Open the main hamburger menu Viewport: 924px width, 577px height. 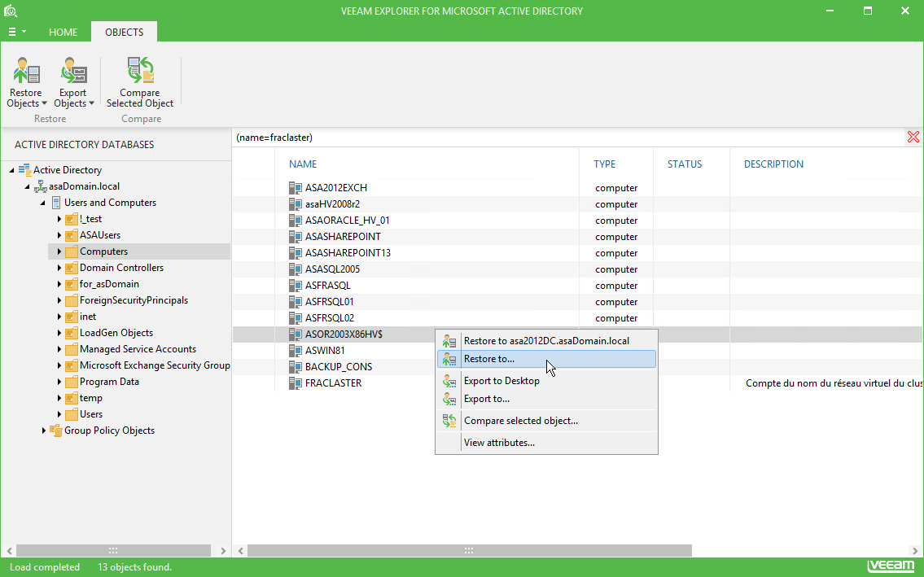[x=16, y=32]
